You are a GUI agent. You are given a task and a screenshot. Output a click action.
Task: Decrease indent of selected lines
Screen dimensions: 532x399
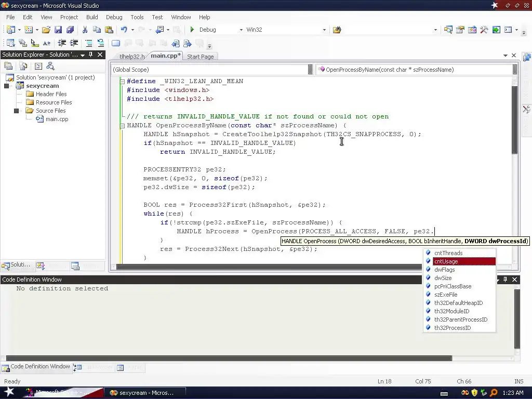pyautogui.click(x=62, y=43)
